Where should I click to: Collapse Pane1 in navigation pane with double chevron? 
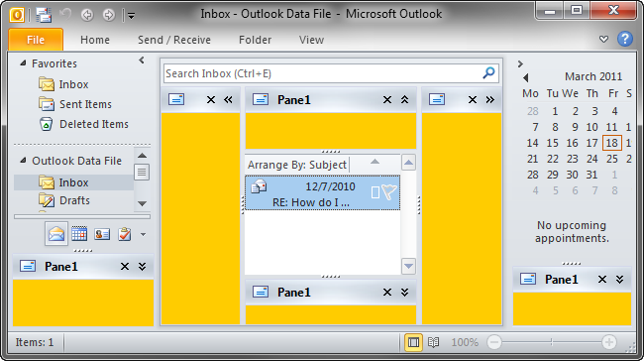click(142, 267)
